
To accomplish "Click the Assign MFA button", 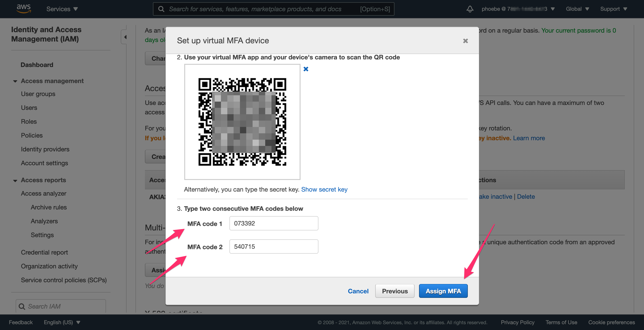I will point(443,291).
